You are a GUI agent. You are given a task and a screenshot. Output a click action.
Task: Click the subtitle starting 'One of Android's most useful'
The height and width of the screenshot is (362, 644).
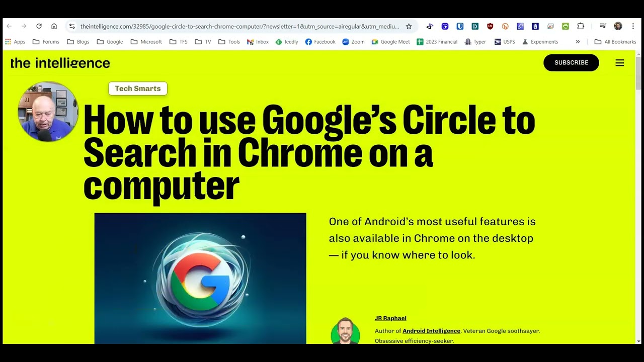432,238
